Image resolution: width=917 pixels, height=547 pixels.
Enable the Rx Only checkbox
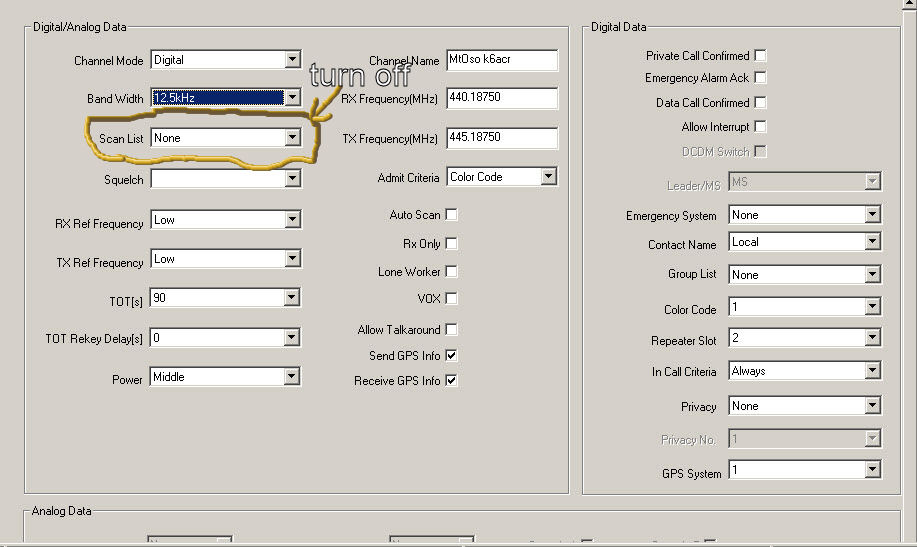point(451,243)
